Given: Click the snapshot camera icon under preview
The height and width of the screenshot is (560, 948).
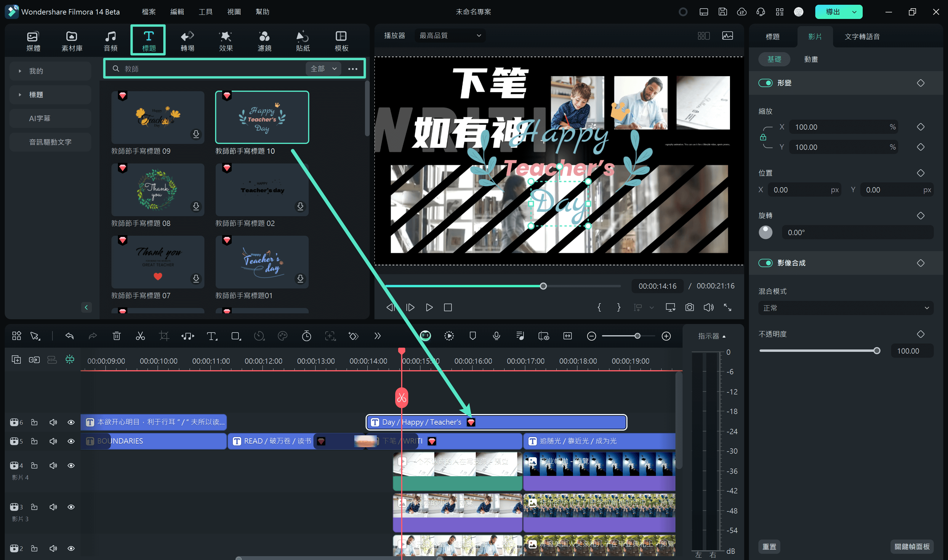Looking at the screenshot, I should pyautogui.click(x=689, y=307).
